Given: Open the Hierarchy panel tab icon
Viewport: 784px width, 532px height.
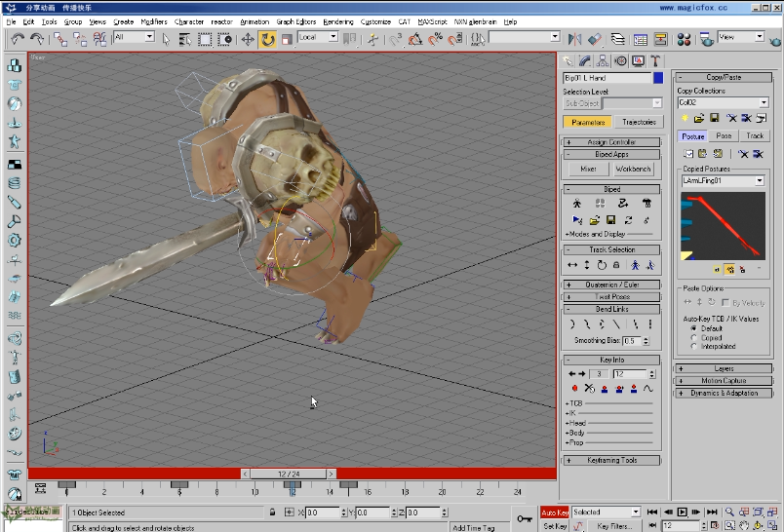Looking at the screenshot, I should (x=603, y=61).
